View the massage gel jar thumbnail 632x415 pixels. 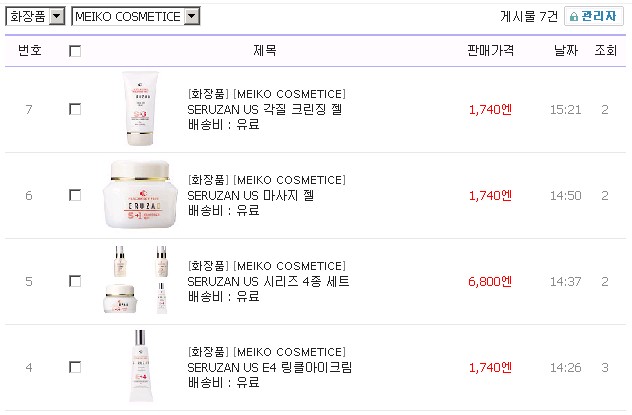tap(140, 195)
